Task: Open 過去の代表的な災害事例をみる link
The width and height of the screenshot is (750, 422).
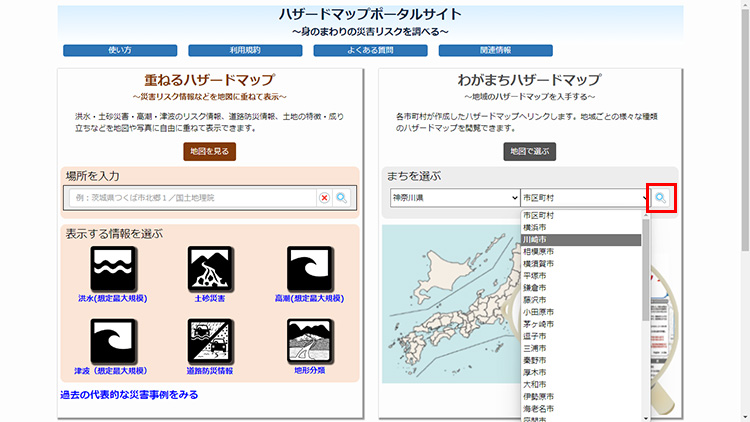Action: (129, 395)
